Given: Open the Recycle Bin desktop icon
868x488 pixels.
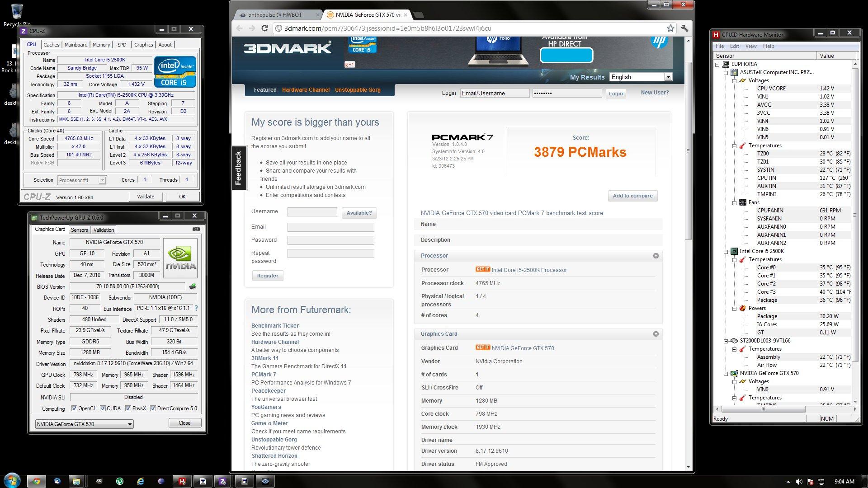Looking at the screenshot, I should [17, 15].
